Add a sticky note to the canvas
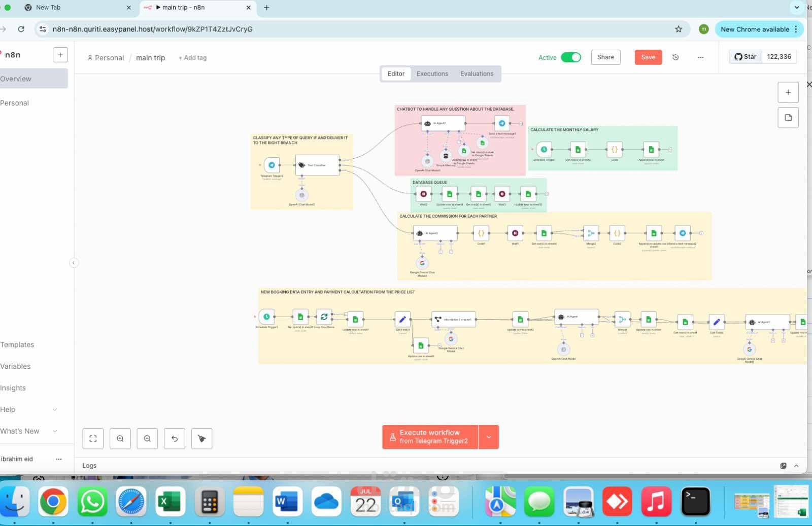This screenshot has width=812, height=526. pyautogui.click(x=788, y=118)
